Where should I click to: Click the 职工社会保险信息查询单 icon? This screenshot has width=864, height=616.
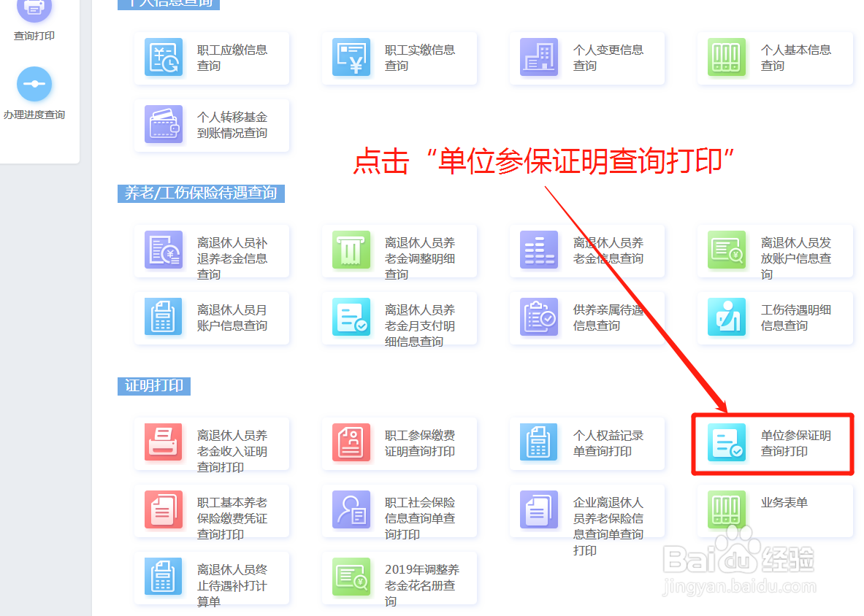click(351, 509)
